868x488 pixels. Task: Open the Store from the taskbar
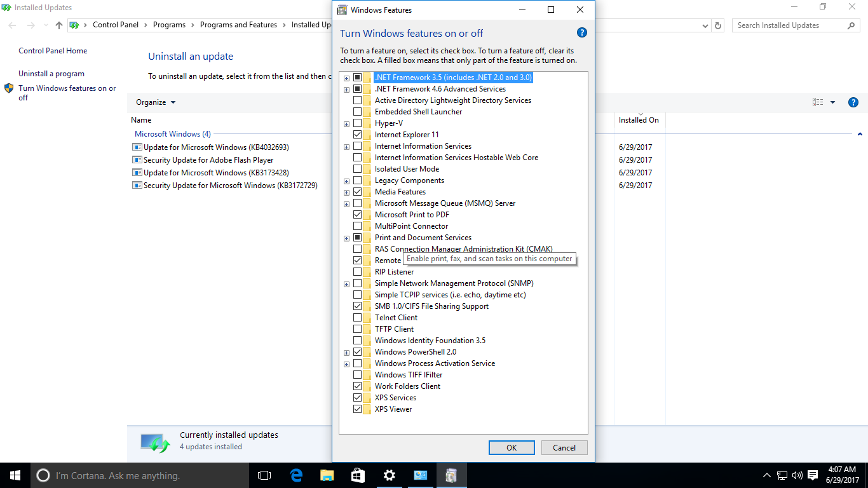(x=358, y=475)
